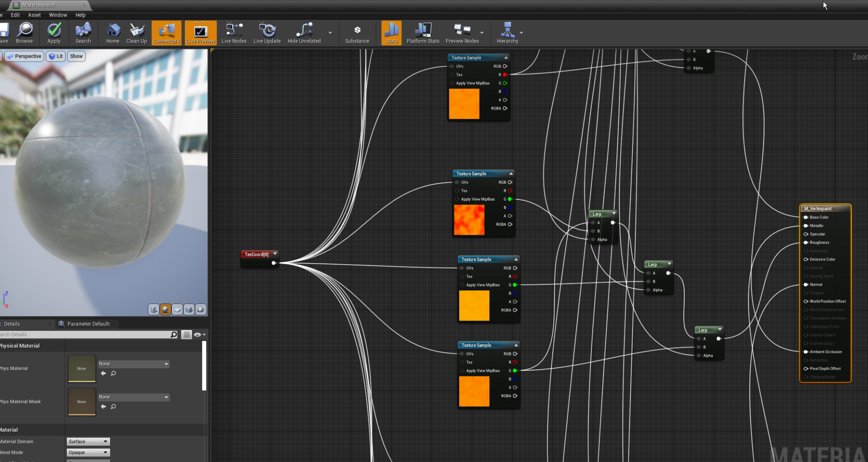
Task: Switch to the Parameter Defaults tab
Action: [x=88, y=324]
